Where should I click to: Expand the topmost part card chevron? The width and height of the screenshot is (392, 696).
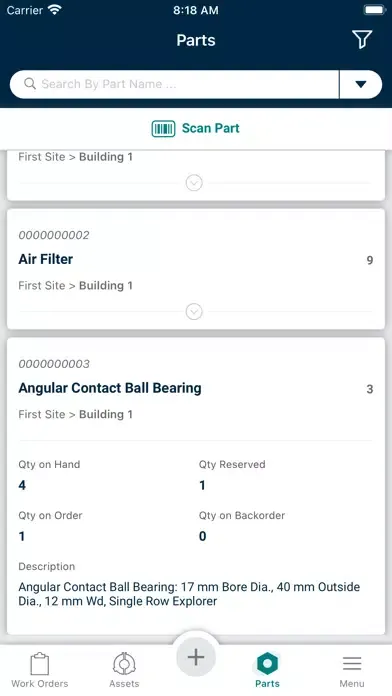coord(194,183)
